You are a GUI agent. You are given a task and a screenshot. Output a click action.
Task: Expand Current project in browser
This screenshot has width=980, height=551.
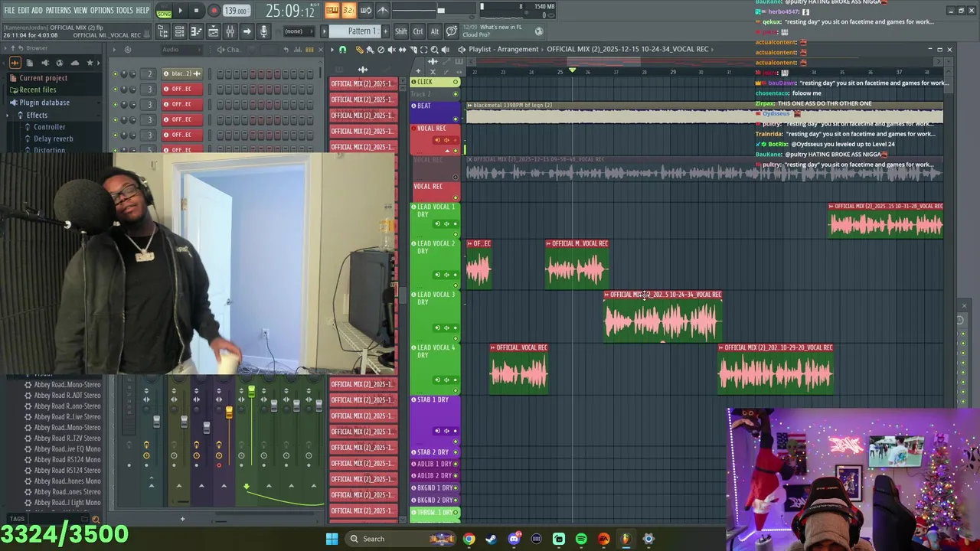pos(43,78)
